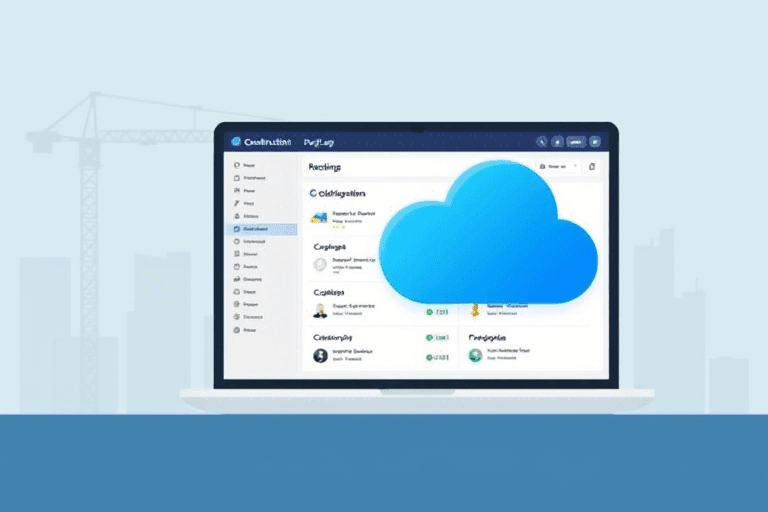This screenshot has width=768, height=512.
Task: Click the green globe avatar at bottom right
Action: coord(475,355)
